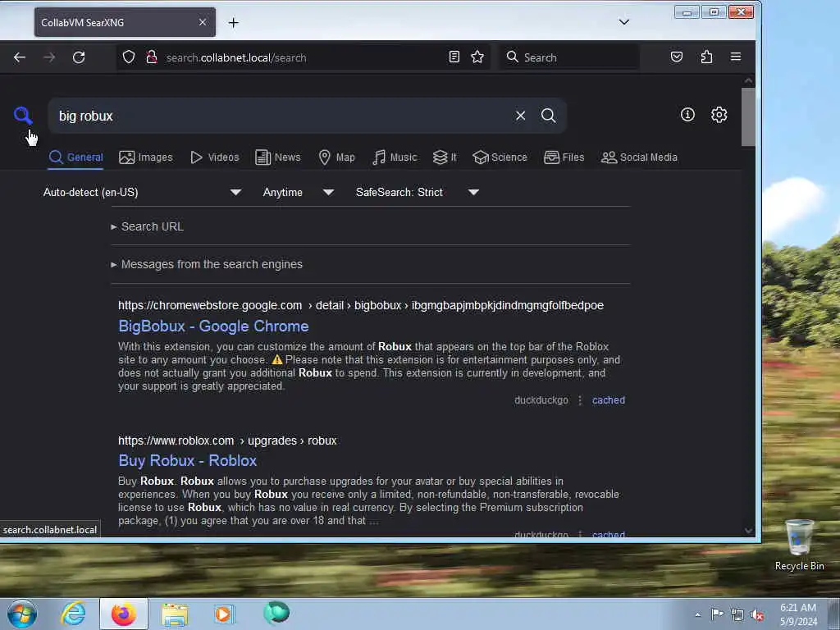
Task: Click the SearXNG blue magnifier logo
Action: click(x=23, y=115)
